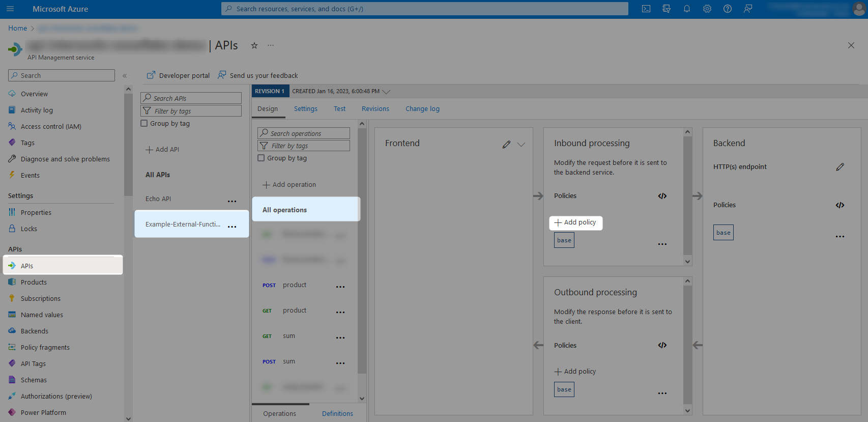Switch to the Change log tab
Image resolution: width=868 pixels, height=422 pixels.
coord(422,109)
